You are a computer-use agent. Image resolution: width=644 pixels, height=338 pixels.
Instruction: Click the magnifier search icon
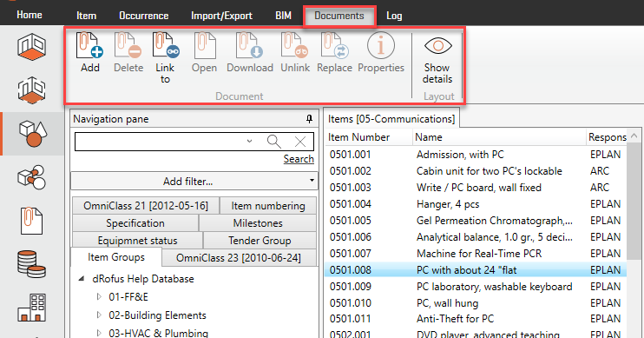click(274, 142)
